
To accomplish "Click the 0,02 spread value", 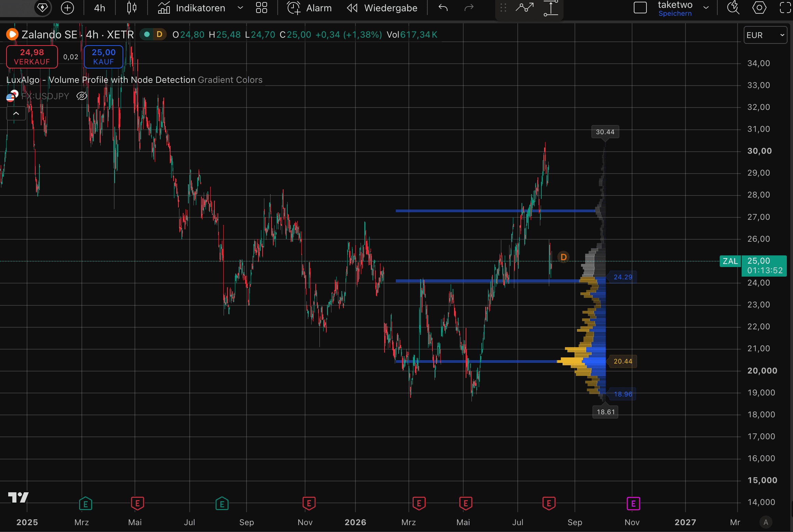I will (x=71, y=57).
